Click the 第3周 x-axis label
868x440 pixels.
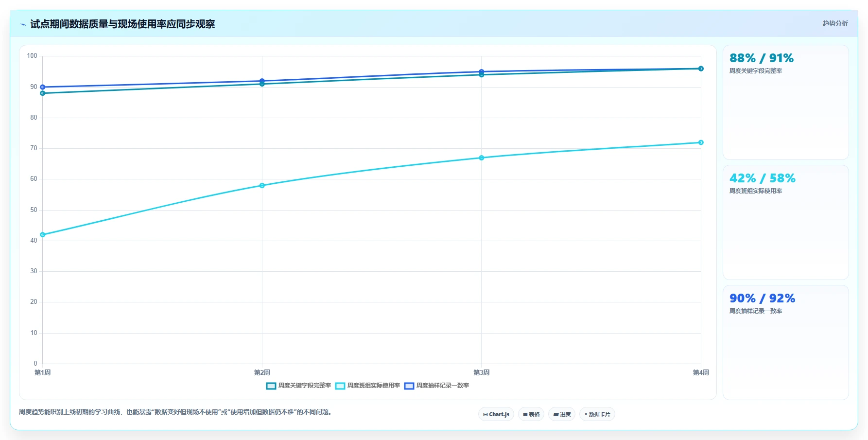(482, 372)
